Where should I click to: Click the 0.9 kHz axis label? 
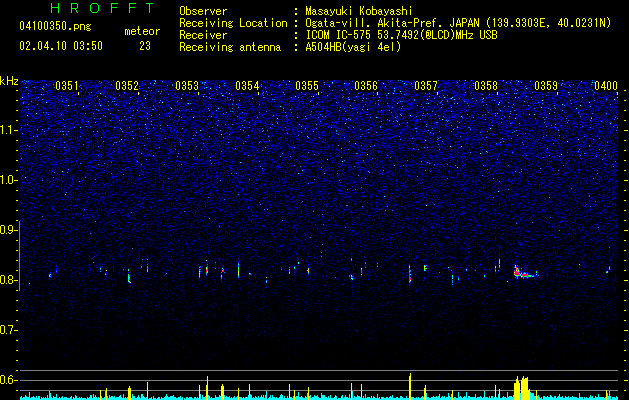point(8,230)
